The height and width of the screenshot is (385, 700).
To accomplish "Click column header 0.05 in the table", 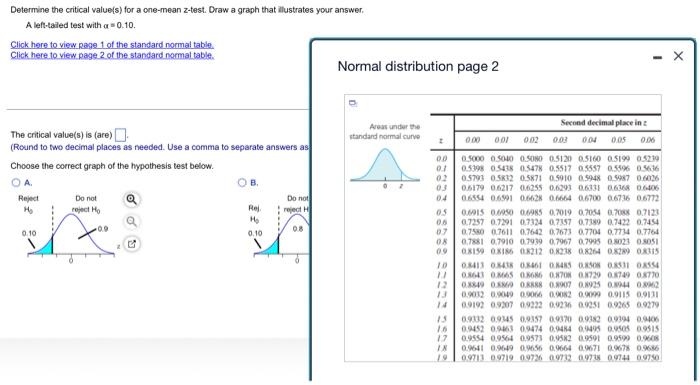I will click(x=618, y=140).
